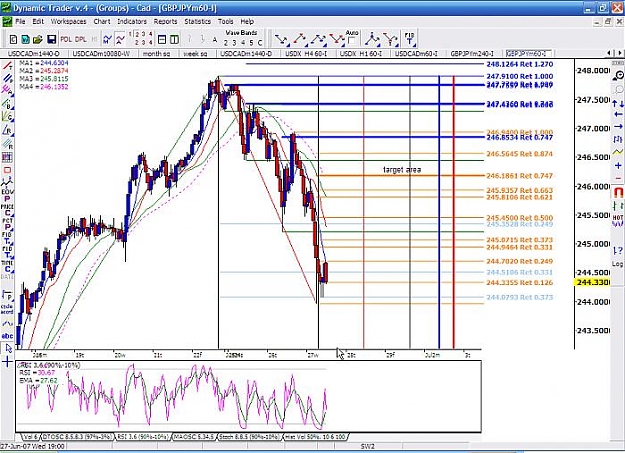Select the trend line drawing tool

click(x=7, y=65)
